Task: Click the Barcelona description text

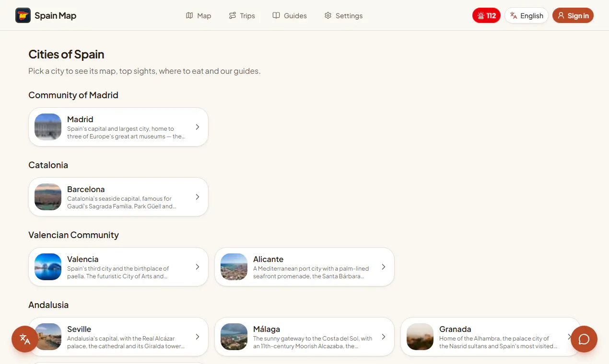Action: point(122,203)
